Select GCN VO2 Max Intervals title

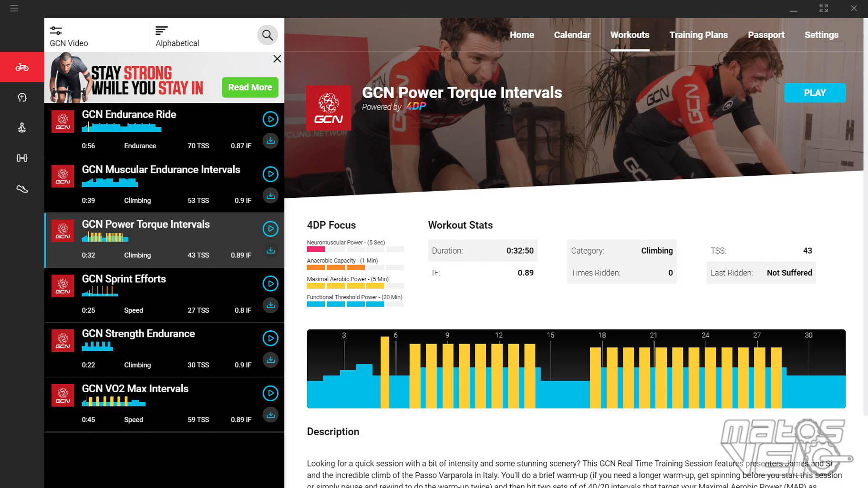point(135,388)
